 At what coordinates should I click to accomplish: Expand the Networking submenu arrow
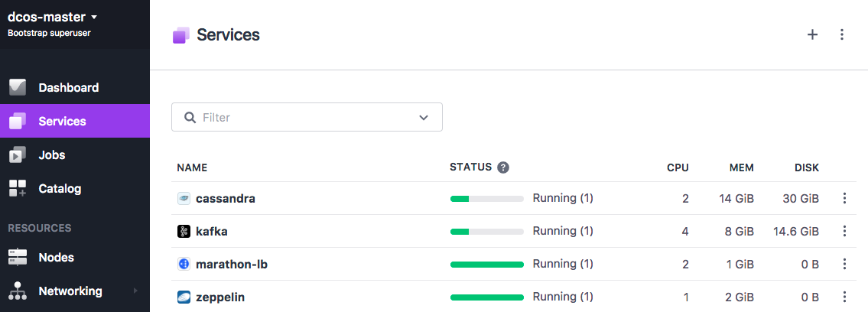tap(135, 291)
